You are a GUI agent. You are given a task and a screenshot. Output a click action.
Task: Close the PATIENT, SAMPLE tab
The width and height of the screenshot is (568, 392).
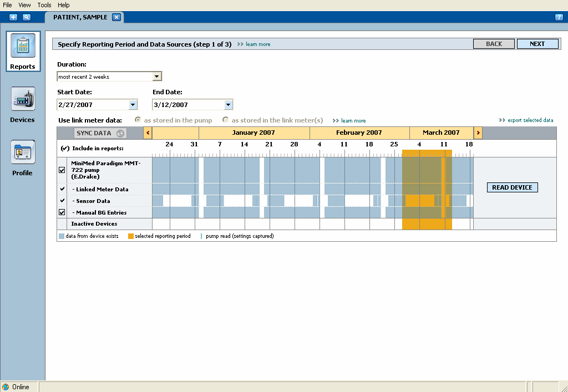click(x=116, y=17)
